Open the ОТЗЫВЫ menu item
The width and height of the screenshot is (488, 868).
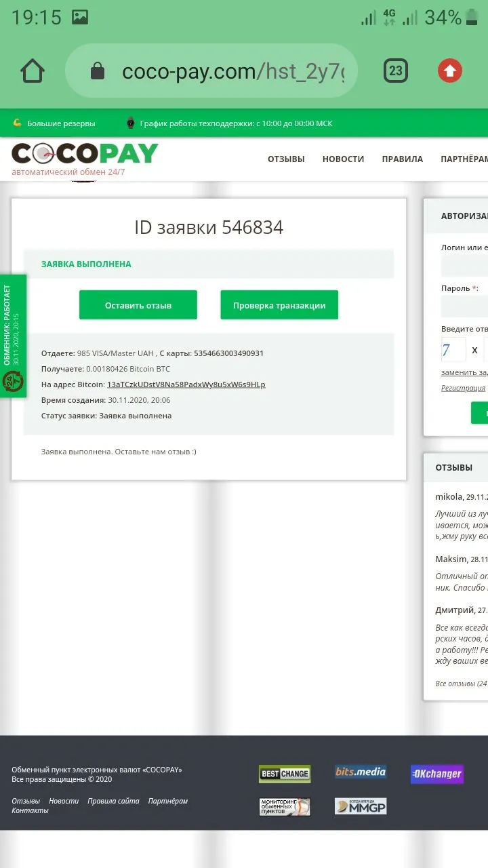pyautogui.click(x=286, y=159)
